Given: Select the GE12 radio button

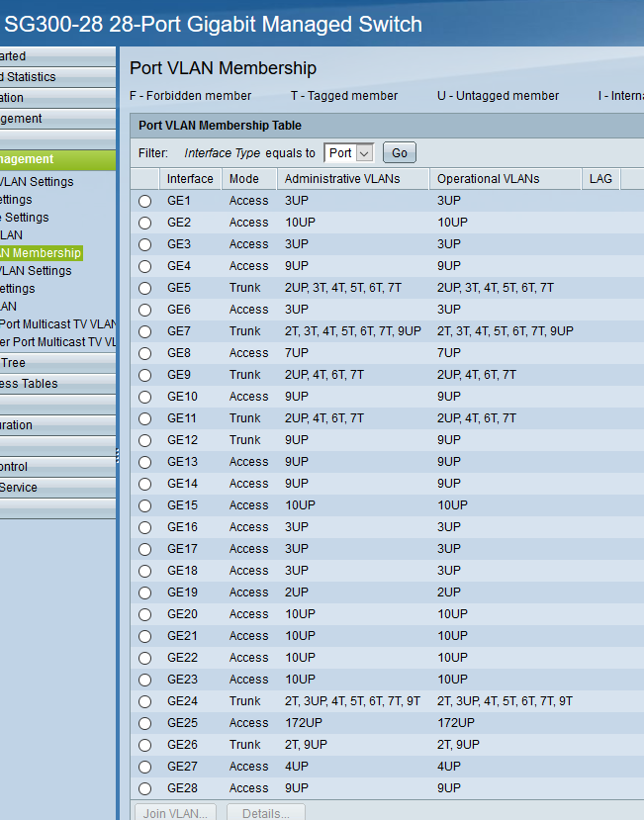Looking at the screenshot, I should [x=144, y=440].
